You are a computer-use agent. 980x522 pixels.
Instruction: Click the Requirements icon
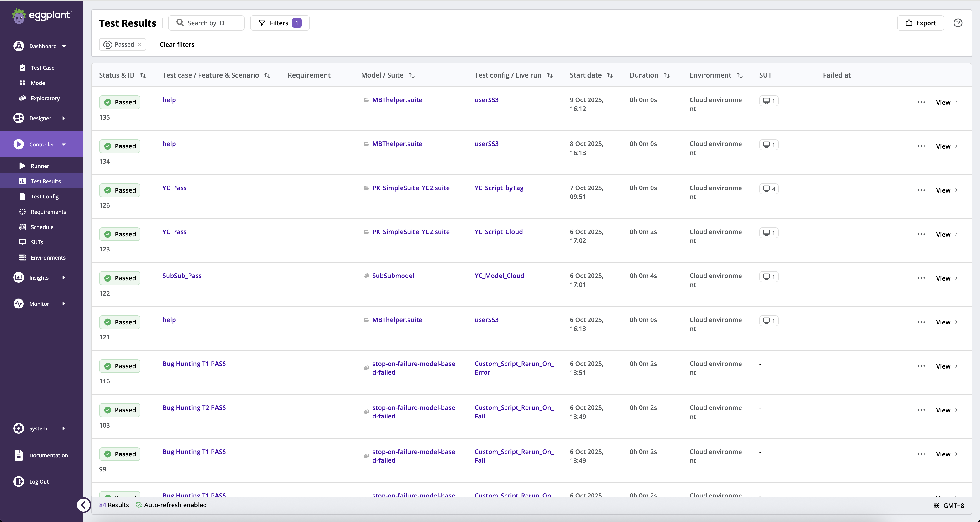(x=22, y=211)
